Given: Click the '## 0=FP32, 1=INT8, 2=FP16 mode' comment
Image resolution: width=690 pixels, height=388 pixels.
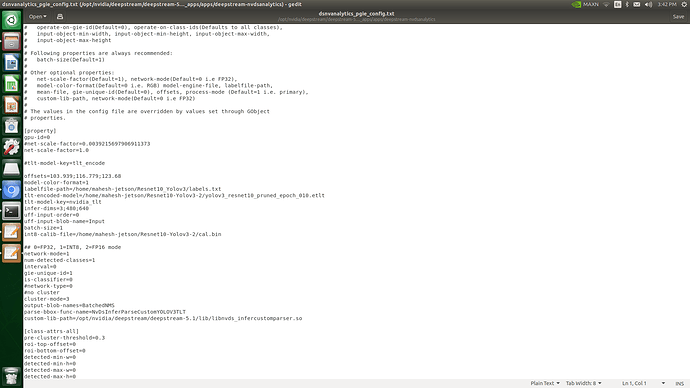Looking at the screenshot, I should [x=73, y=247].
